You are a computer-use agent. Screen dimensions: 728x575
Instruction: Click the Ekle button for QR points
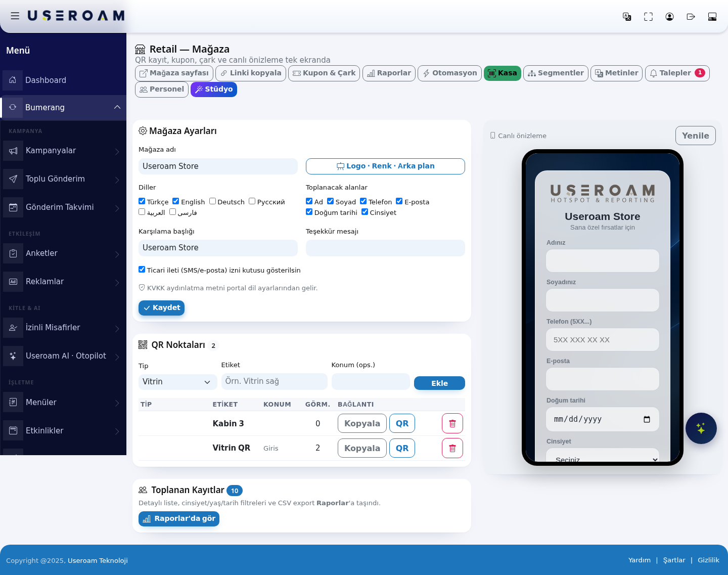coord(439,383)
